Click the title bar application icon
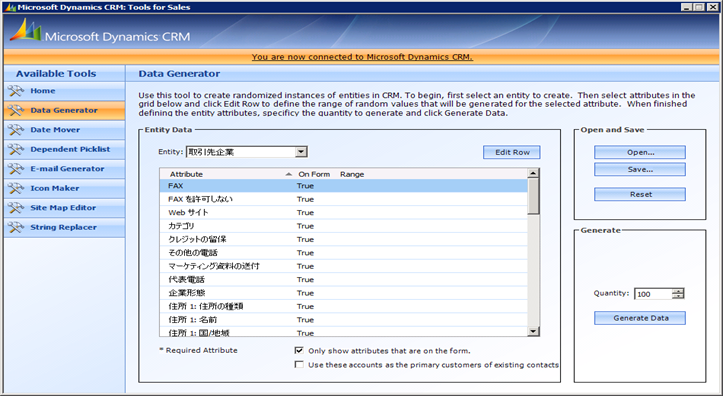This screenshot has height=396, width=723. click(x=10, y=7)
